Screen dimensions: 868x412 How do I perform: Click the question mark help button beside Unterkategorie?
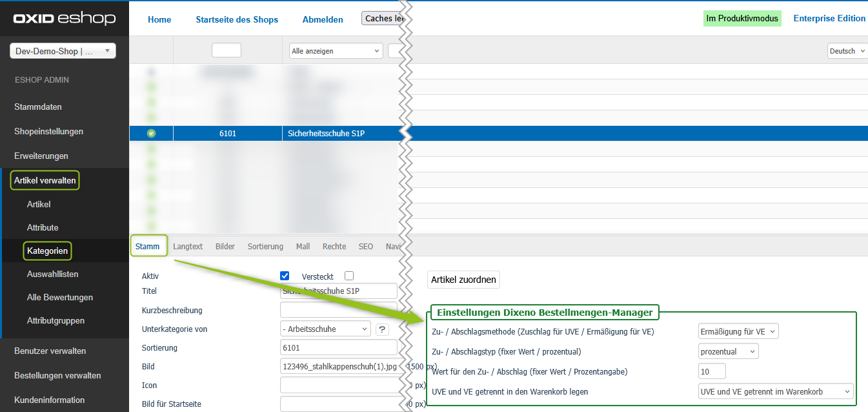point(382,329)
